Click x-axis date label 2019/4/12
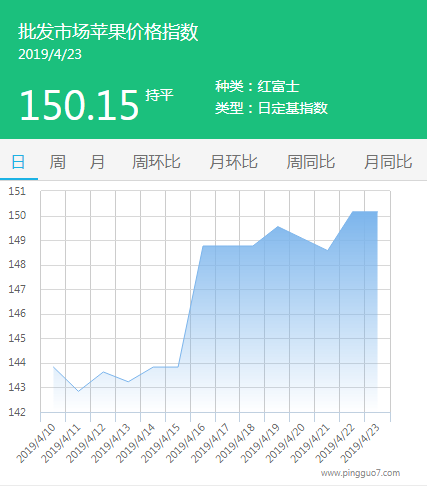 (86, 443)
